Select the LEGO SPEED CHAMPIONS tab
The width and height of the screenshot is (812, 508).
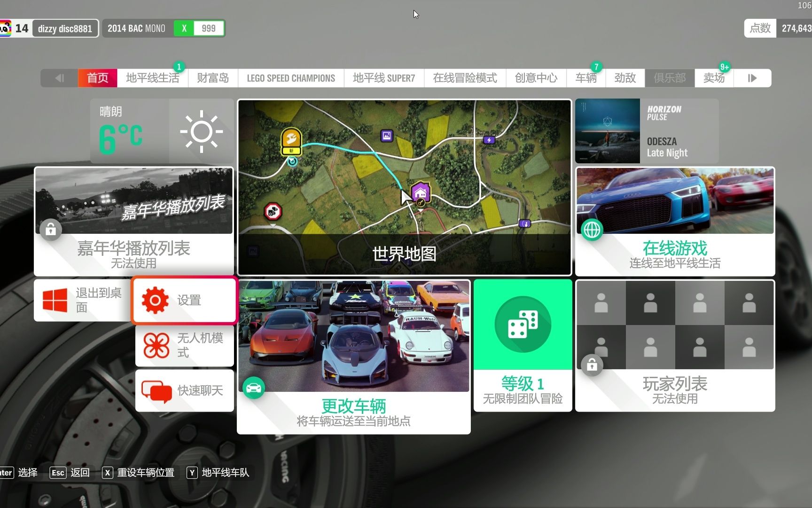(x=291, y=78)
